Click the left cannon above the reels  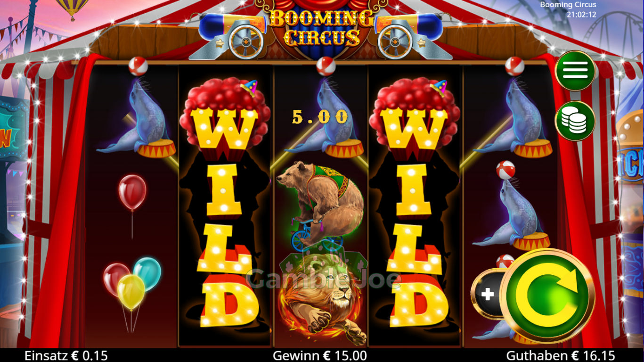[x=230, y=35]
